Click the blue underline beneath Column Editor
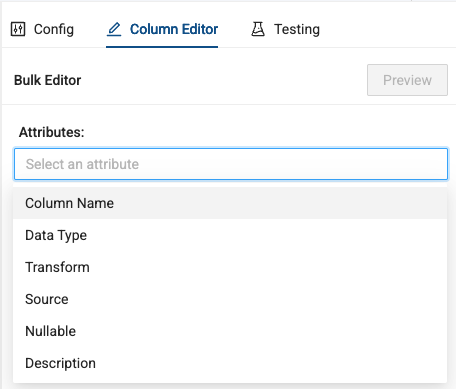 pyautogui.click(x=162, y=47)
